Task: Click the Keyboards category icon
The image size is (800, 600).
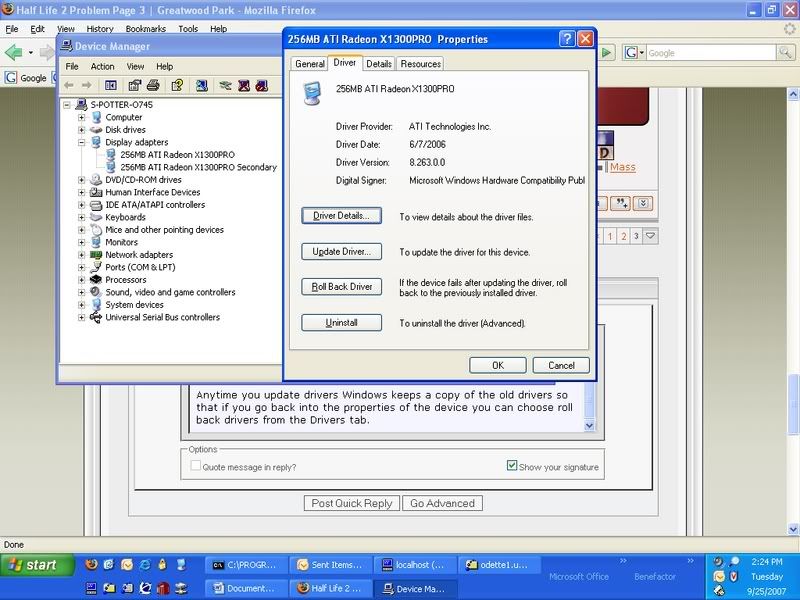Action: (x=96, y=217)
